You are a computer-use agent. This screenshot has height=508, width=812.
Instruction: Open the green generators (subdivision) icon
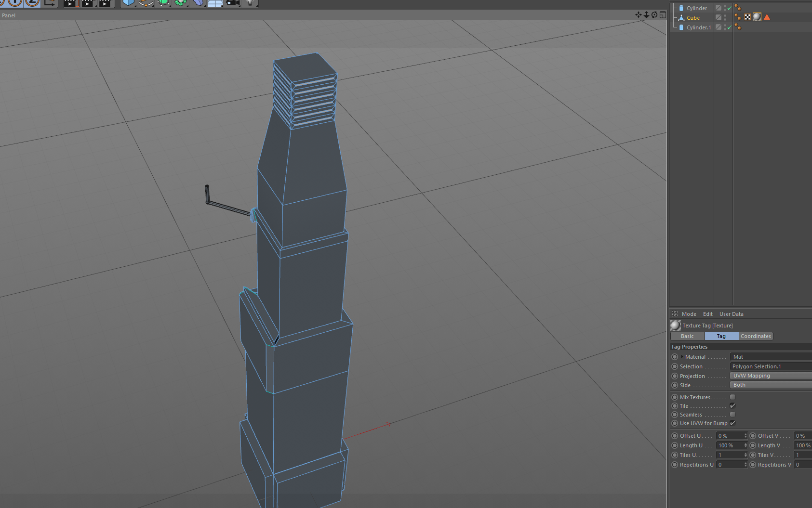coord(163,3)
